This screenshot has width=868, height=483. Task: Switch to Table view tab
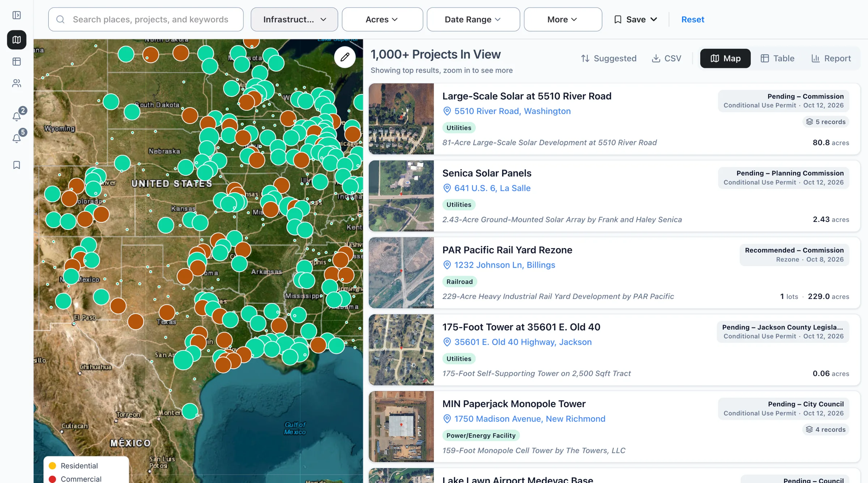pyautogui.click(x=777, y=58)
